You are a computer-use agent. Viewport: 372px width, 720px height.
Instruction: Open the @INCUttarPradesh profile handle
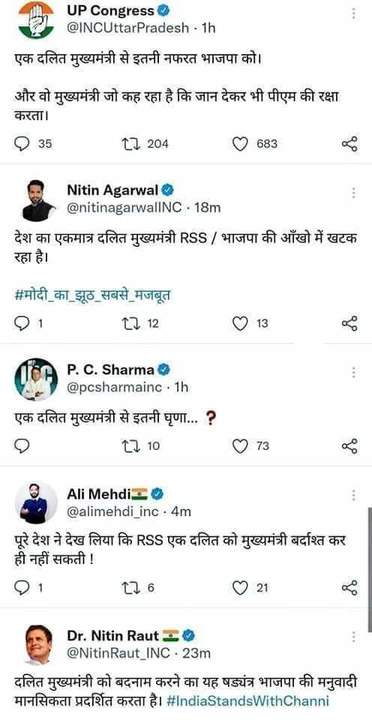128,28
